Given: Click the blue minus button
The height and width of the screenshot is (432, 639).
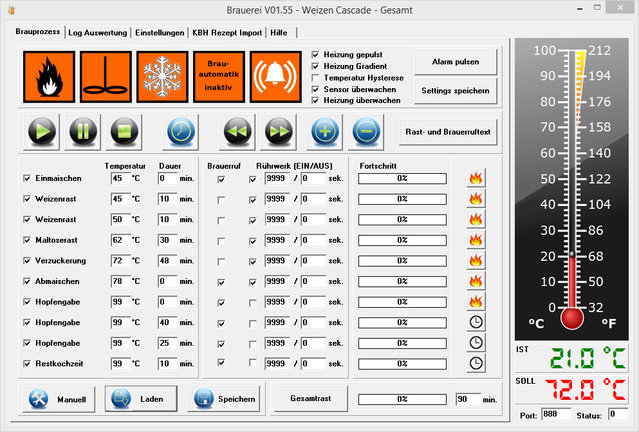Looking at the screenshot, I should tap(366, 132).
